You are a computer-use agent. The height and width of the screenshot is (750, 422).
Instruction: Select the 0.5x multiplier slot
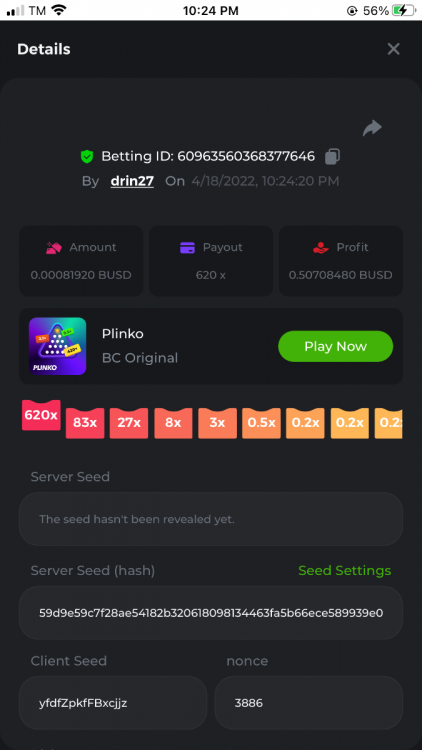[261, 423]
